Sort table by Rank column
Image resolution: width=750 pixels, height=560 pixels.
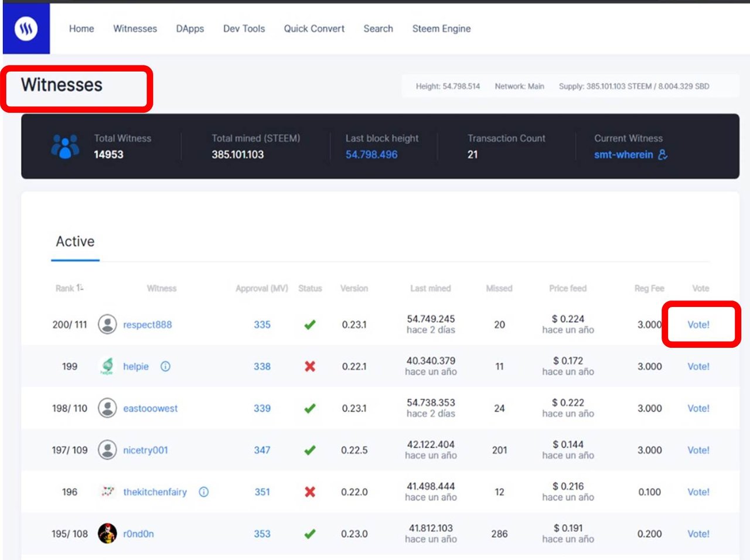pyautogui.click(x=69, y=288)
